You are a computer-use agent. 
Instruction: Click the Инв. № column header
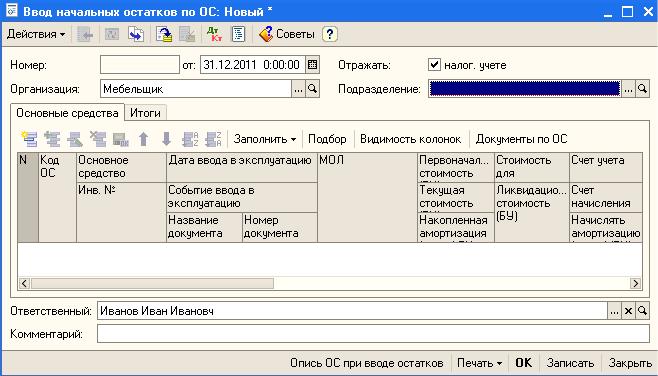[122, 212]
